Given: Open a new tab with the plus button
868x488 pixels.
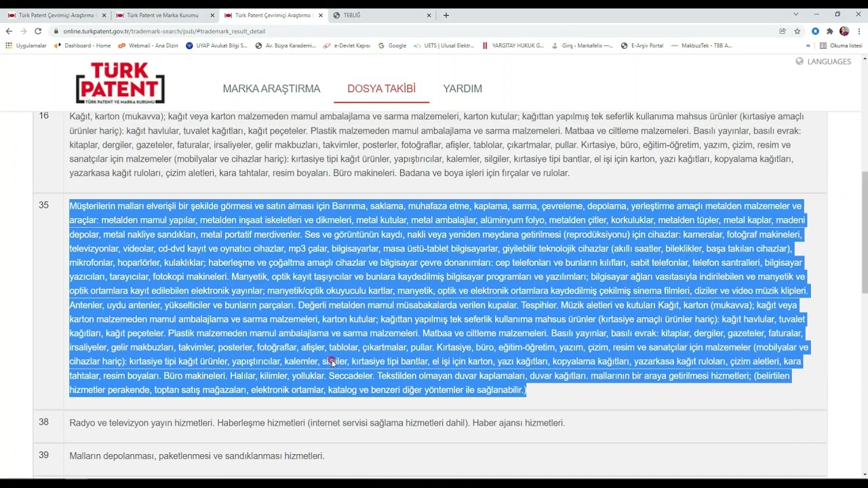Looking at the screenshot, I should (x=446, y=15).
